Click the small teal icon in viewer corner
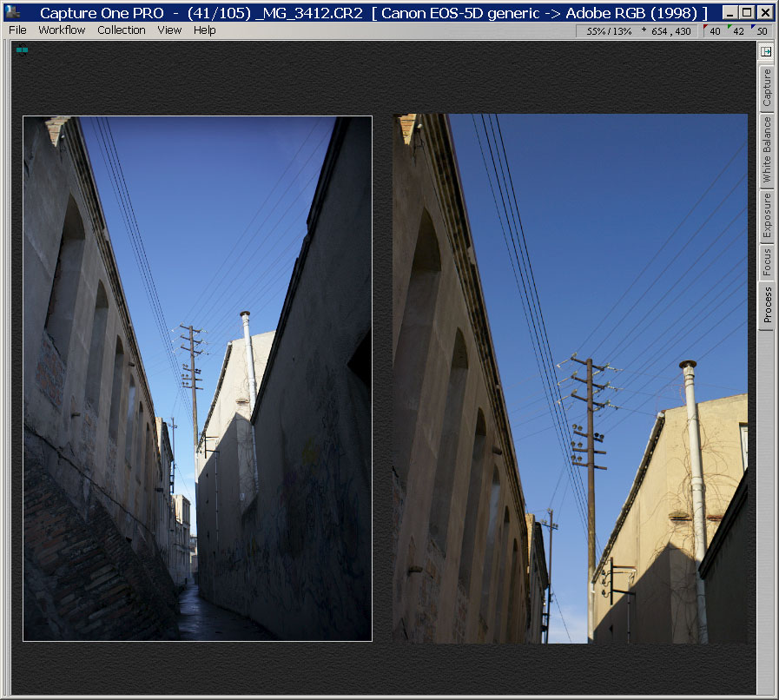 22,50
